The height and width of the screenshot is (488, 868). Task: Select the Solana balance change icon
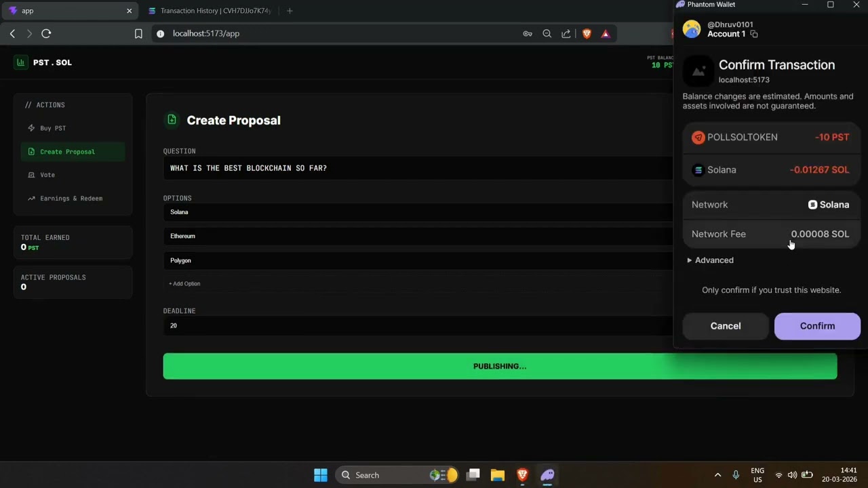[698, 170]
